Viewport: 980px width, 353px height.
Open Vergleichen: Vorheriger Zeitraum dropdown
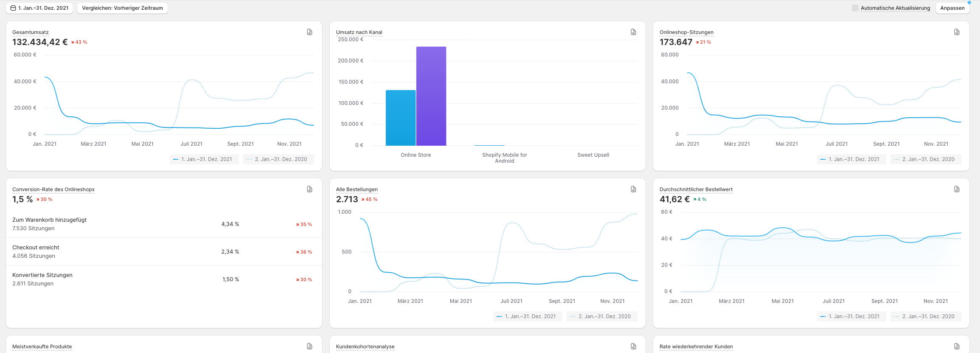pyautogui.click(x=122, y=8)
